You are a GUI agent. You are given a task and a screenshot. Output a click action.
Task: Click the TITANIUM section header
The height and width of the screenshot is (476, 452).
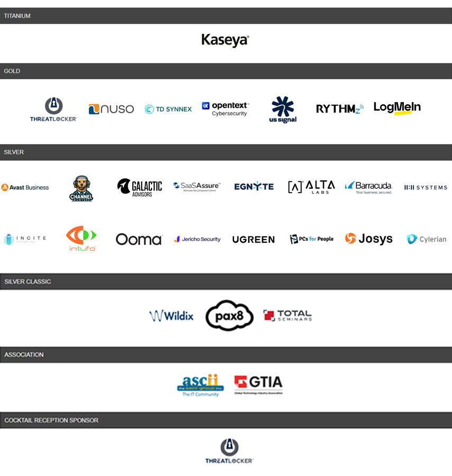click(x=226, y=16)
